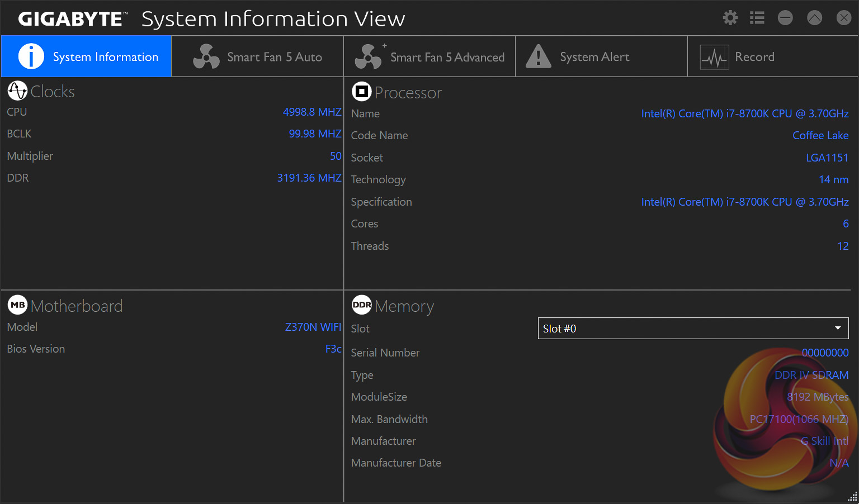Expand the memory Slot #0 dropdown
The width and height of the screenshot is (859, 504).
coord(692,329)
